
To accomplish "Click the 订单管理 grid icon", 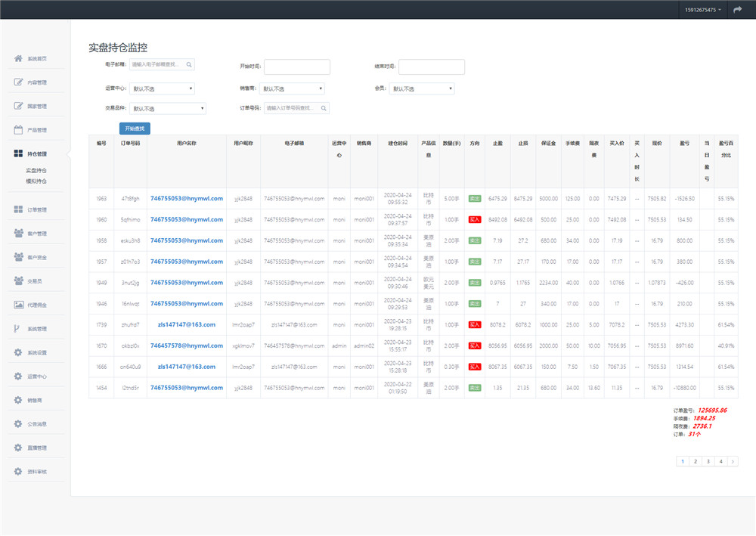I will coord(18,209).
